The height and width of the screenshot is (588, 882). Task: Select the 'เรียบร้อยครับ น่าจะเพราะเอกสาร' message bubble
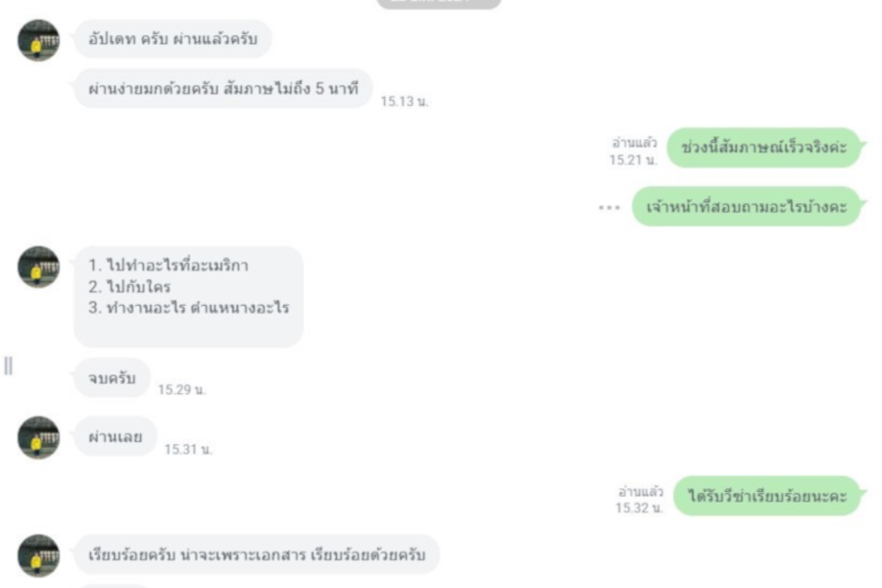(257, 555)
